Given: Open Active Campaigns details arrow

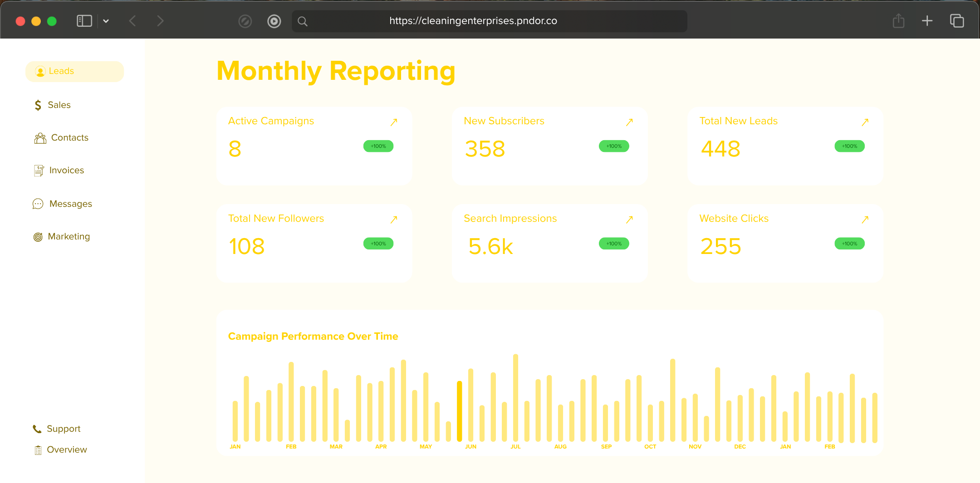Looking at the screenshot, I should tap(394, 122).
